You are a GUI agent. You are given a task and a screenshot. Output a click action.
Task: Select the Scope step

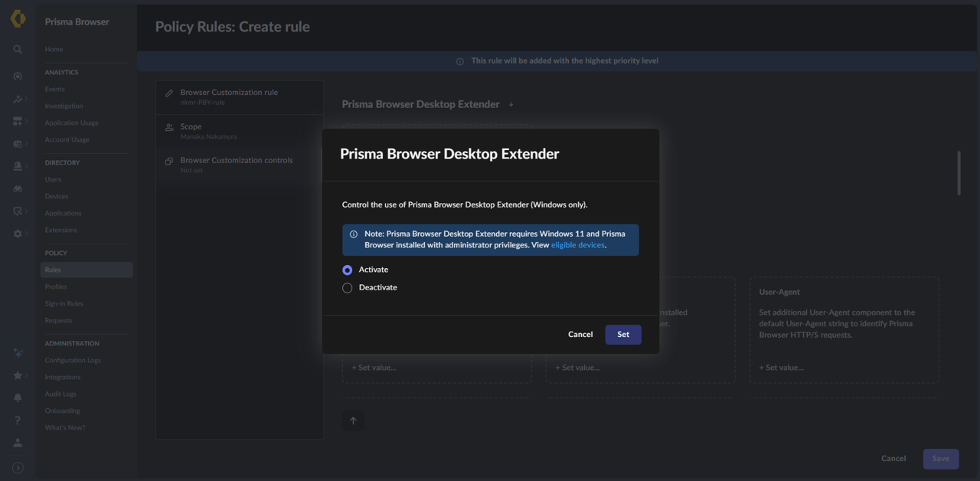coord(240,131)
